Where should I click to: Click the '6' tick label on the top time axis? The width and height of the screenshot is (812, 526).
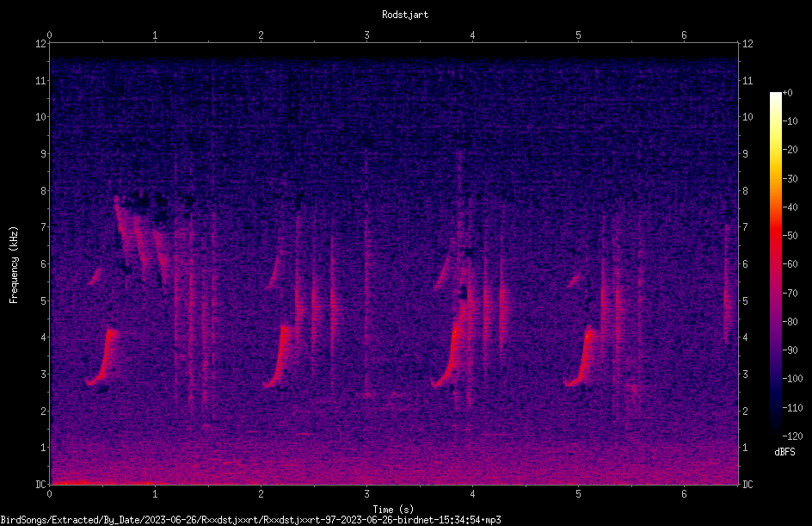coord(684,35)
